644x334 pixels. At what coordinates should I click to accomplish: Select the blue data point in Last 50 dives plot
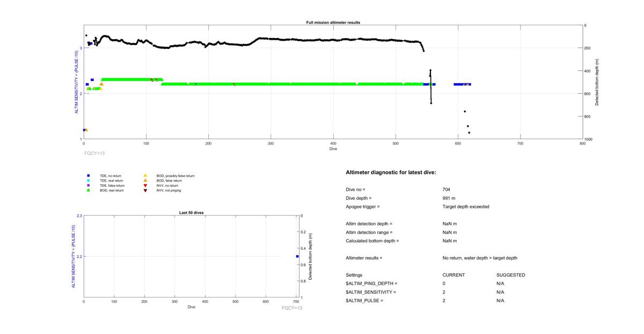(297, 257)
